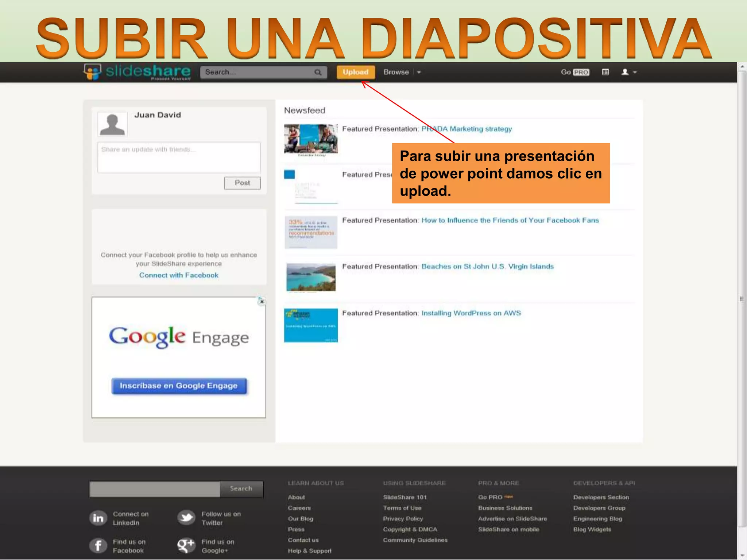Open Community Guidelines link
The height and width of the screenshot is (560, 747).
point(415,540)
